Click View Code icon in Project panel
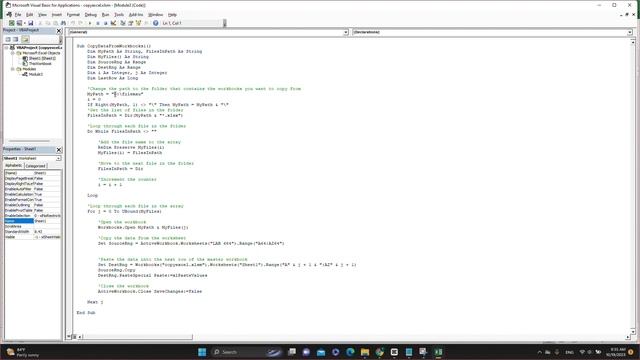 click(x=8, y=39)
